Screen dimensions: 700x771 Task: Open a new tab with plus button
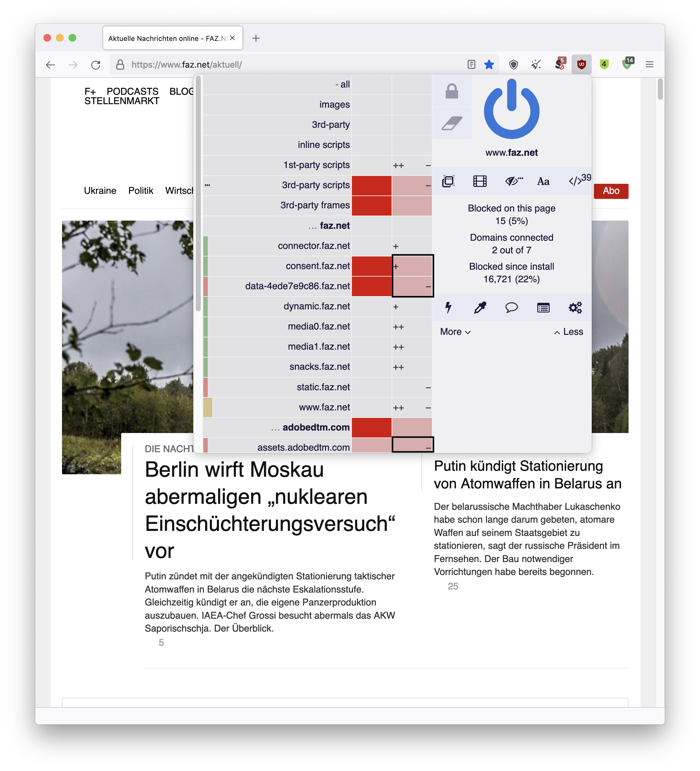(x=256, y=38)
